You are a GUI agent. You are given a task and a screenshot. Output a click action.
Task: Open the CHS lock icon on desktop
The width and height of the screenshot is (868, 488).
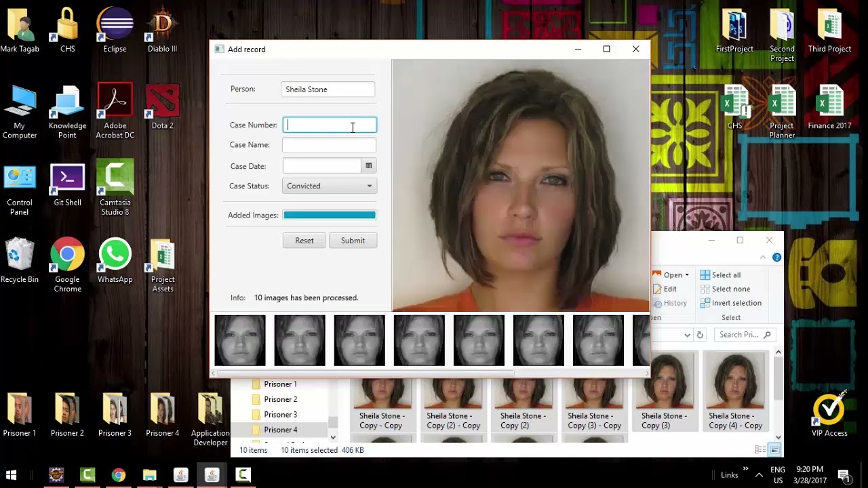[67, 30]
